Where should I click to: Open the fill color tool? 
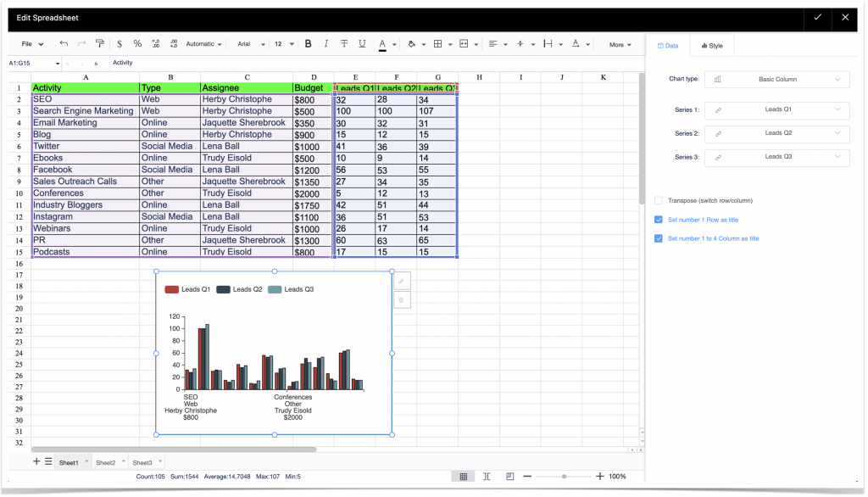click(x=412, y=43)
